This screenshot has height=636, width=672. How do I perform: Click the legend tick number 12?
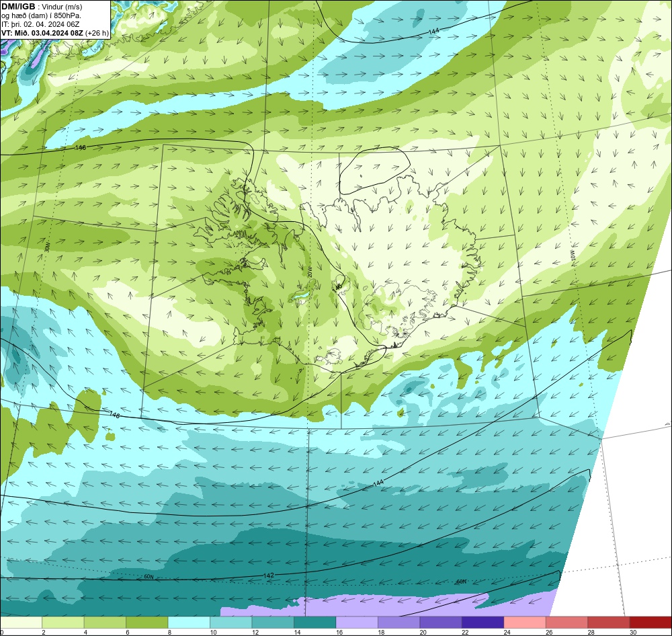pyautogui.click(x=255, y=632)
